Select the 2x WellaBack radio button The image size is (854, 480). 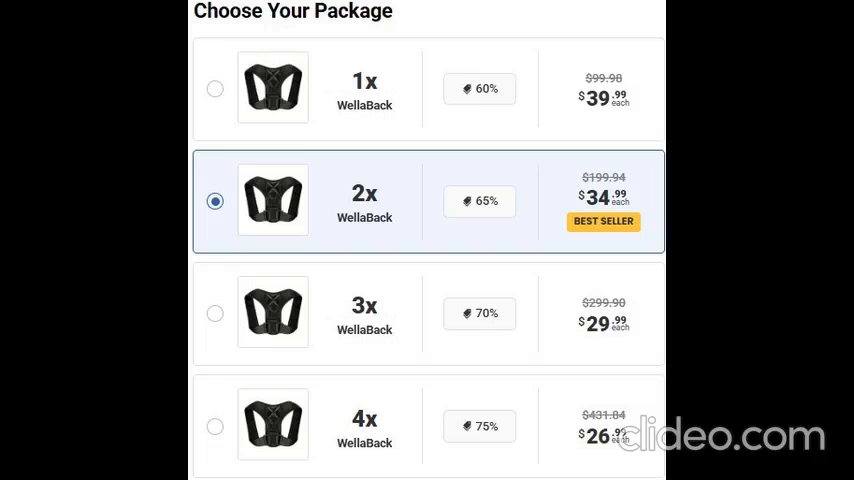215,201
